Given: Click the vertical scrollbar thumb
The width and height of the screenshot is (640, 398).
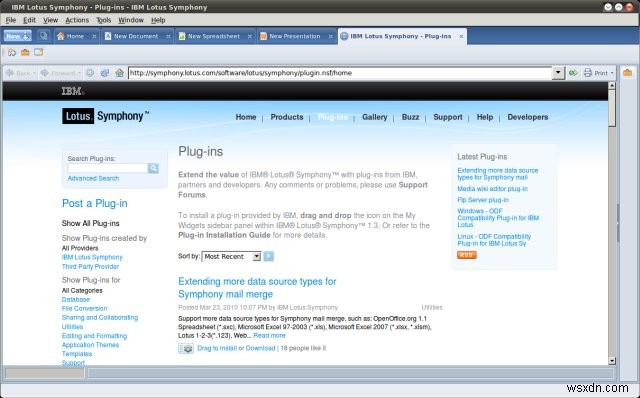Looking at the screenshot, I should (x=611, y=108).
